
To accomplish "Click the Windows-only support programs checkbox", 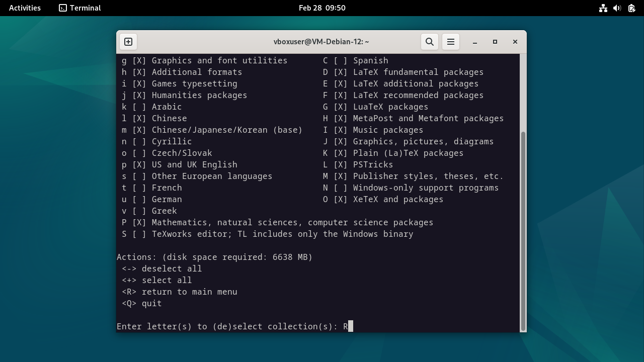I will point(340,188).
